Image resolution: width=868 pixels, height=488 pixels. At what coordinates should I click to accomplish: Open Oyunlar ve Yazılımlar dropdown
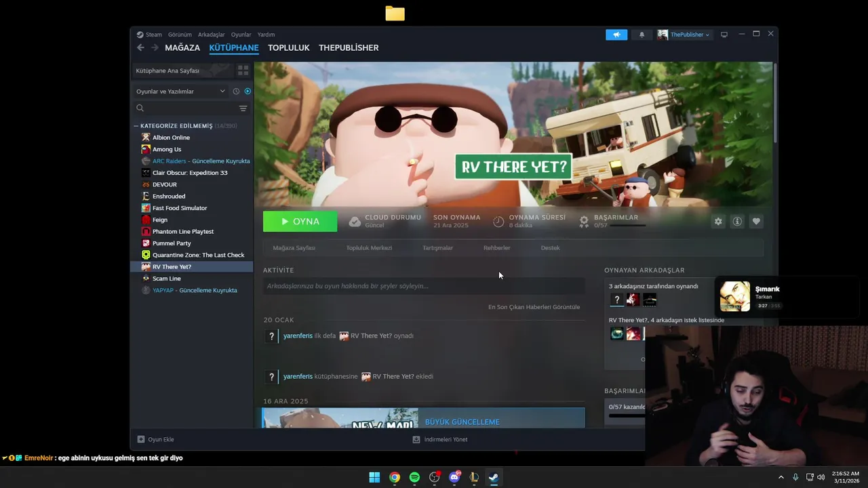tap(180, 91)
